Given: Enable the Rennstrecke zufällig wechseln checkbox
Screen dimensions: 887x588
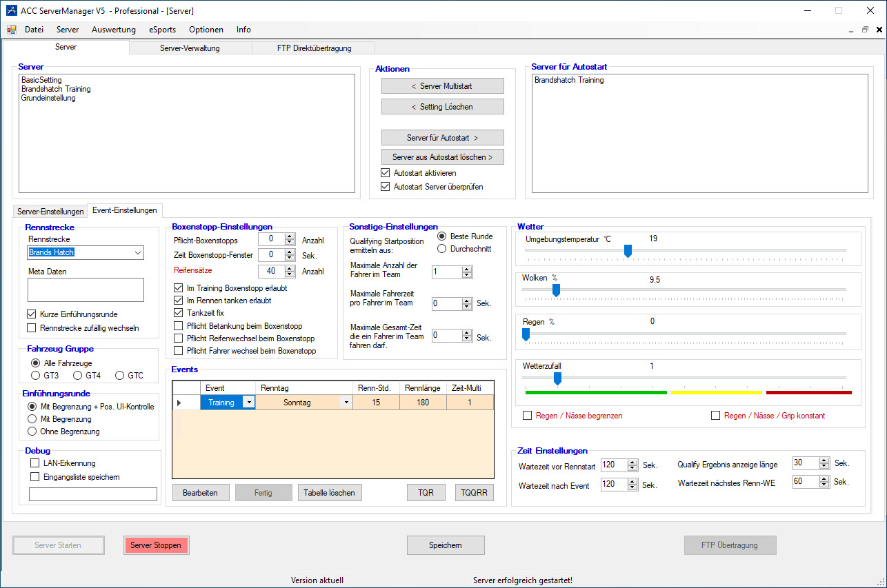Looking at the screenshot, I should pos(32,328).
